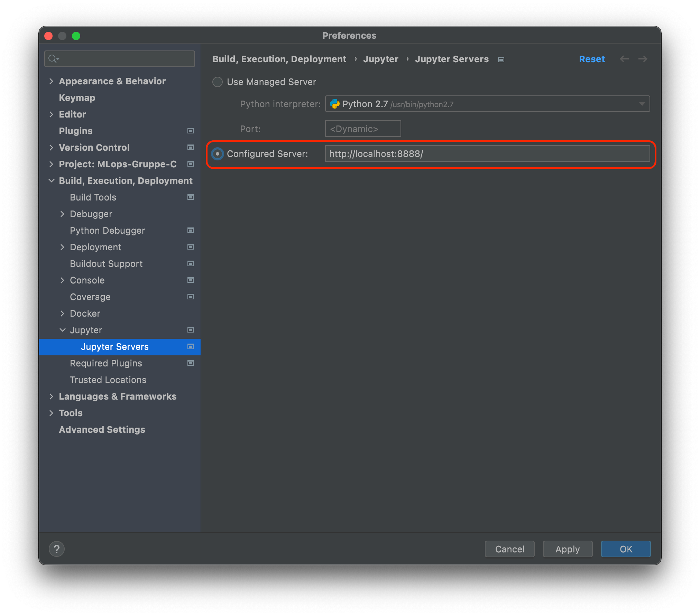Click the search magnifier icon in settings
This screenshot has width=700, height=616.
point(53,59)
